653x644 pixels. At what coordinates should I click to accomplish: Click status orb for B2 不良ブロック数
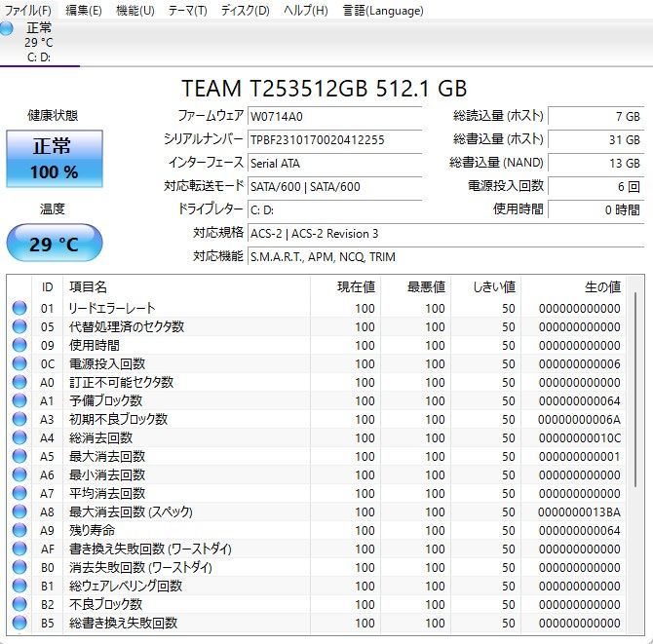tap(19, 604)
